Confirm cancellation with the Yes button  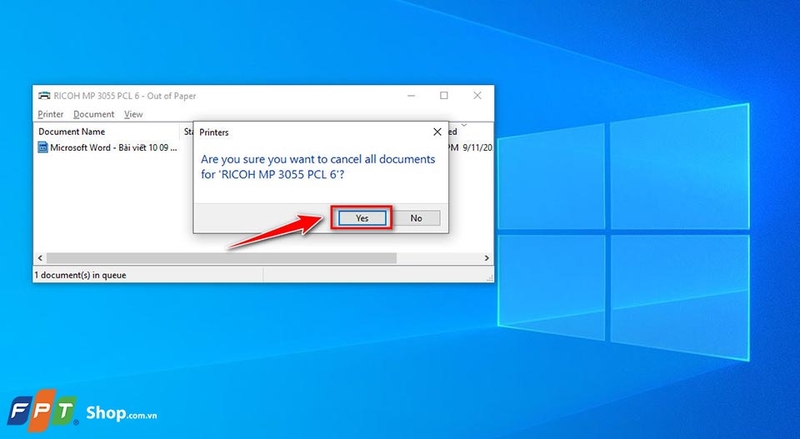pyautogui.click(x=362, y=218)
